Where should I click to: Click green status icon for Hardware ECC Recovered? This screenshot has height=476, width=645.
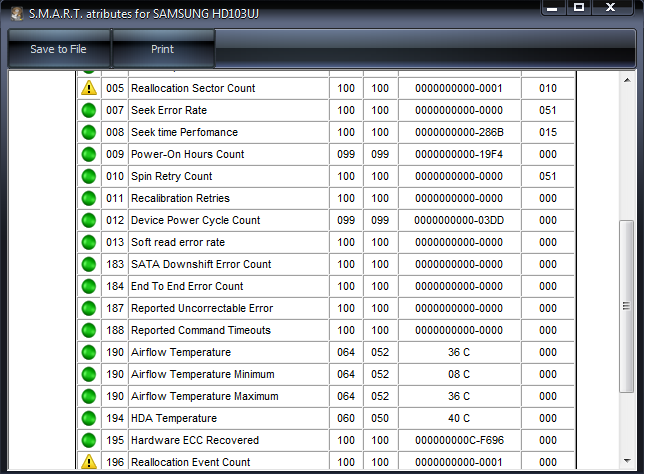(89, 441)
